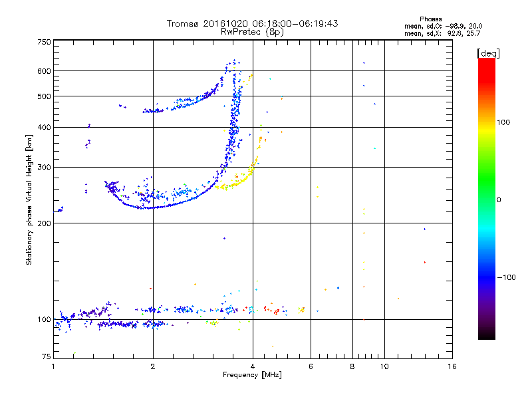Click the 'mean, sd,X: 92.8, 25.7' text
The height and width of the screenshot is (399, 532).
(x=442, y=33)
